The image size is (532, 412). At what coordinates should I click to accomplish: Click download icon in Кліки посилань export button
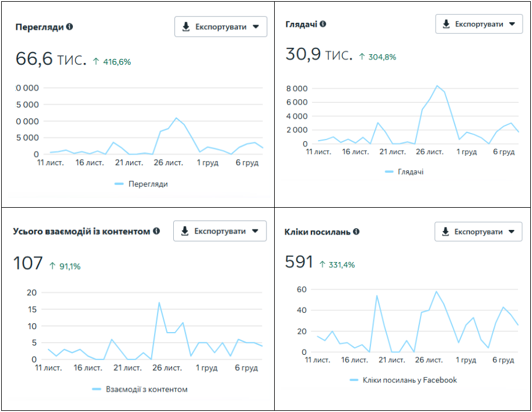point(445,232)
